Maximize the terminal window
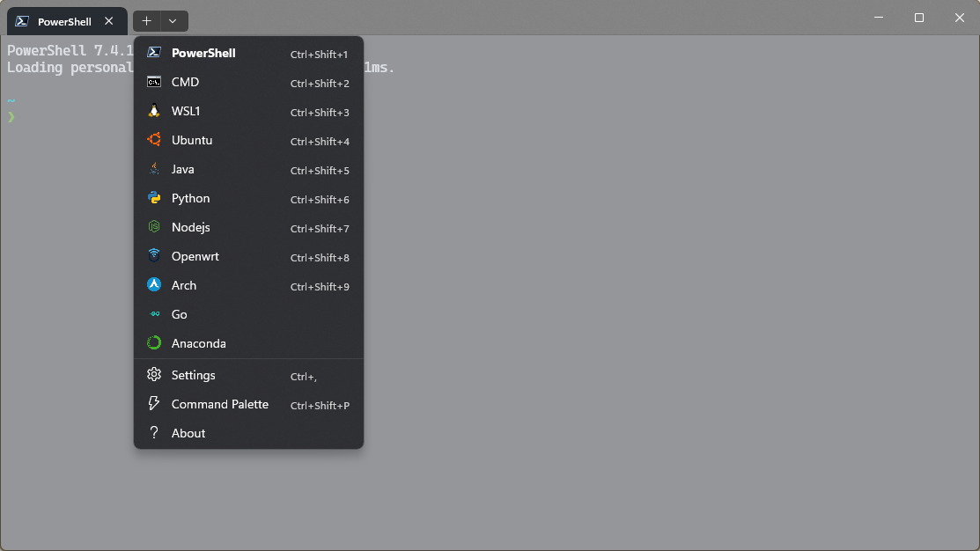This screenshot has height=551, width=980. [919, 18]
